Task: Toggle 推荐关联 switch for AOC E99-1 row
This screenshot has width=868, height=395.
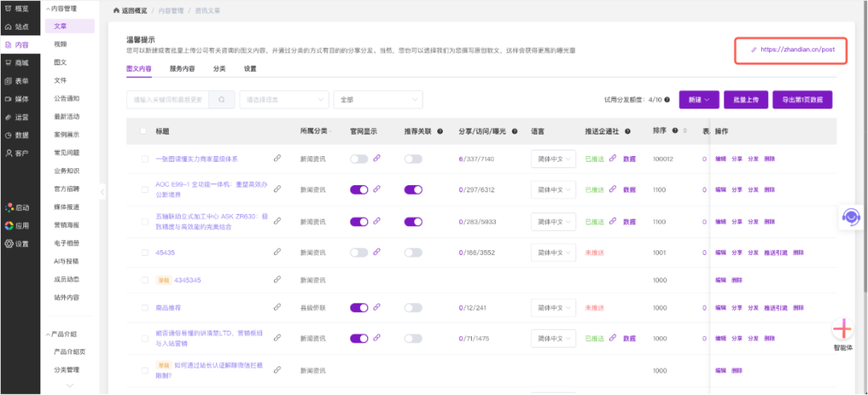Action: (413, 190)
